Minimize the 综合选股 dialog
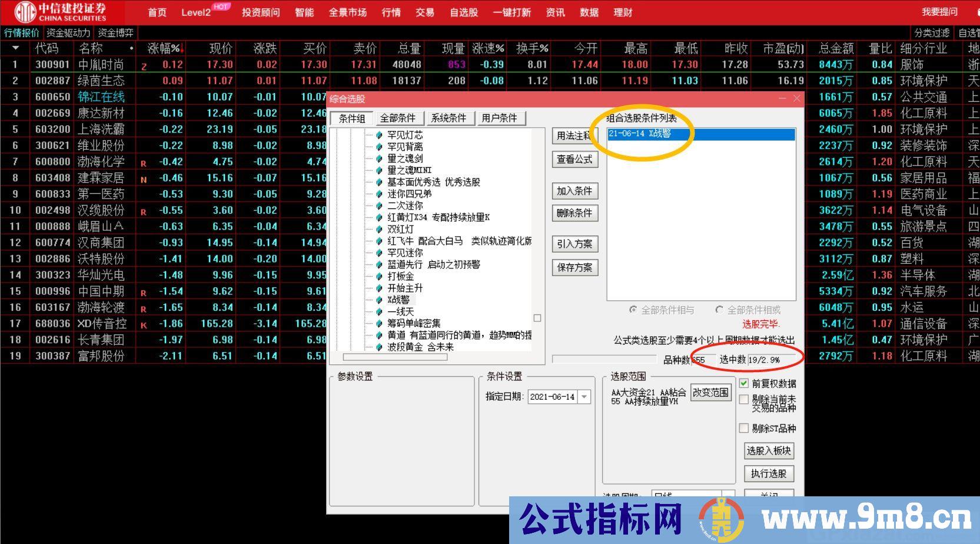 [x=783, y=99]
